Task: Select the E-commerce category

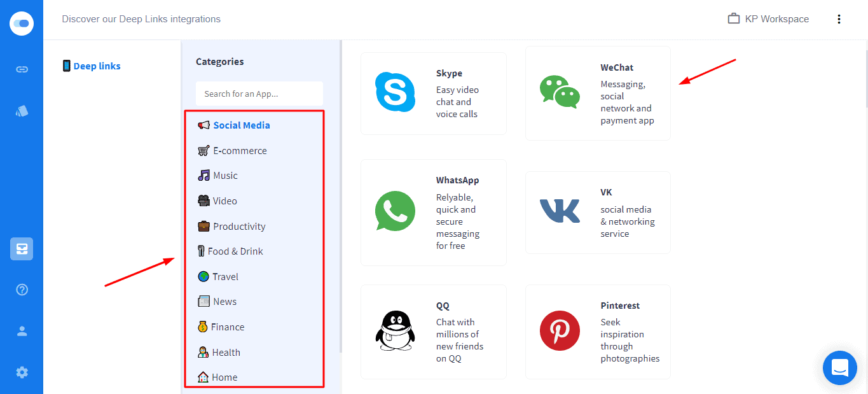Action: 239,151
